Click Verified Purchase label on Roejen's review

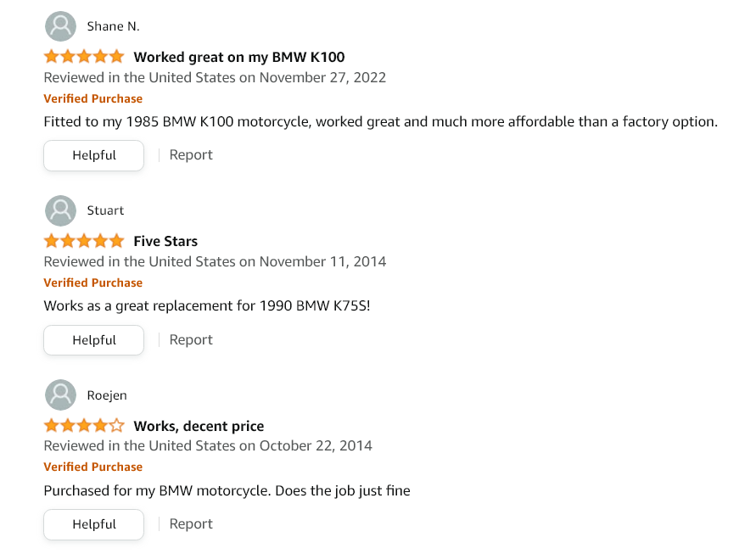click(93, 467)
